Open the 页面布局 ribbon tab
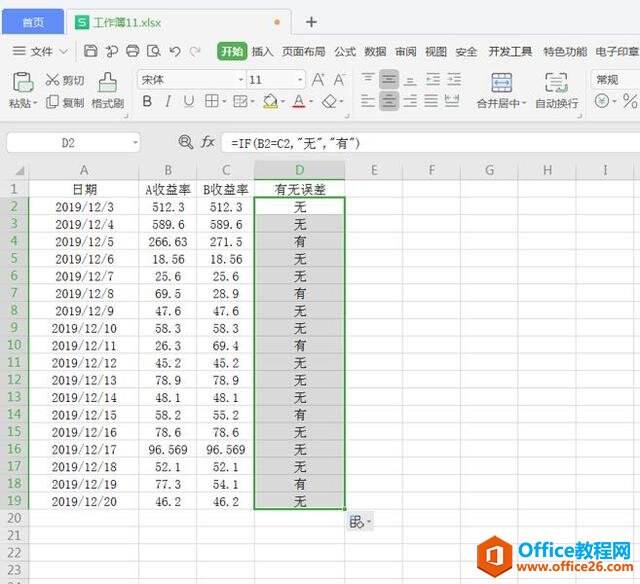 tap(304, 52)
